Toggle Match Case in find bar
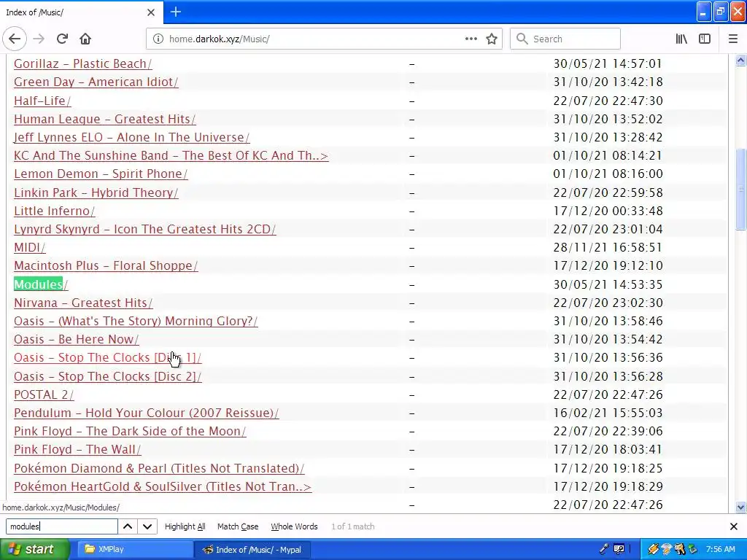The width and height of the screenshot is (747, 560). coord(238,526)
